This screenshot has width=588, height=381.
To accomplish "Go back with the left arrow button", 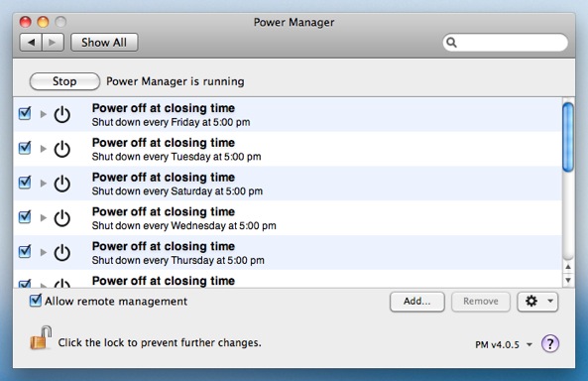I will coord(31,43).
